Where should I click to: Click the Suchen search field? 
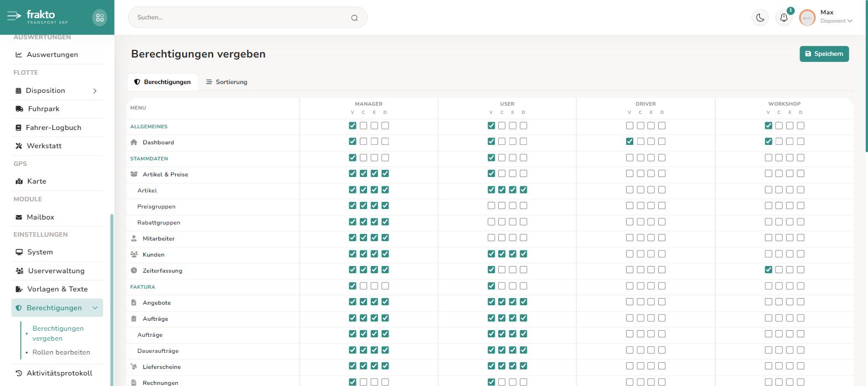pyautogui.click(x=247, y=17)
